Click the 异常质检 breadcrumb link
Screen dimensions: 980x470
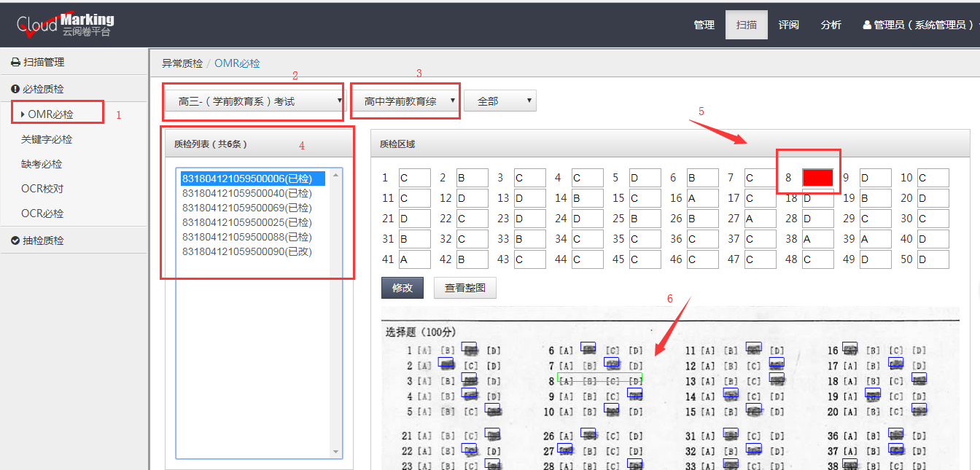[x=182, y=63]
